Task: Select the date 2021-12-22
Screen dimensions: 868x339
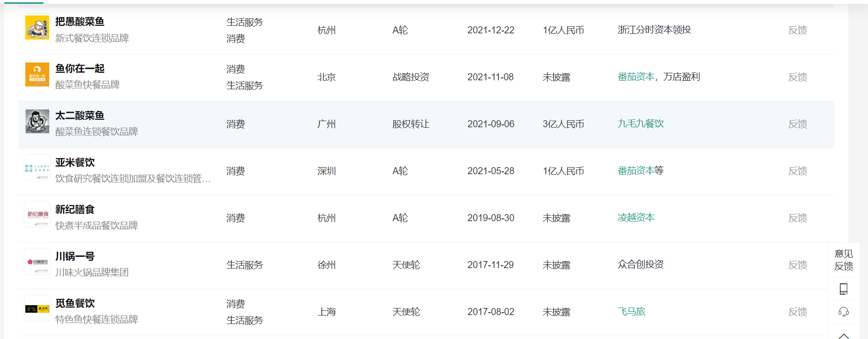Action: click(491, 30)
